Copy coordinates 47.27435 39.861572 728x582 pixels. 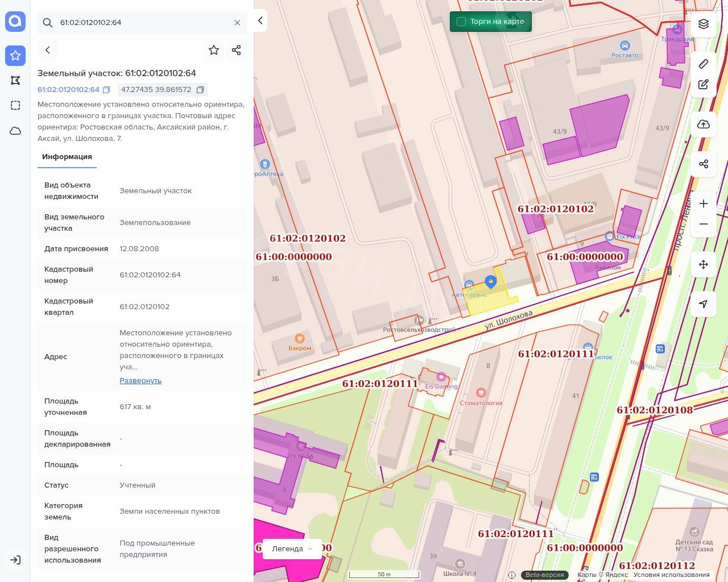200,90
